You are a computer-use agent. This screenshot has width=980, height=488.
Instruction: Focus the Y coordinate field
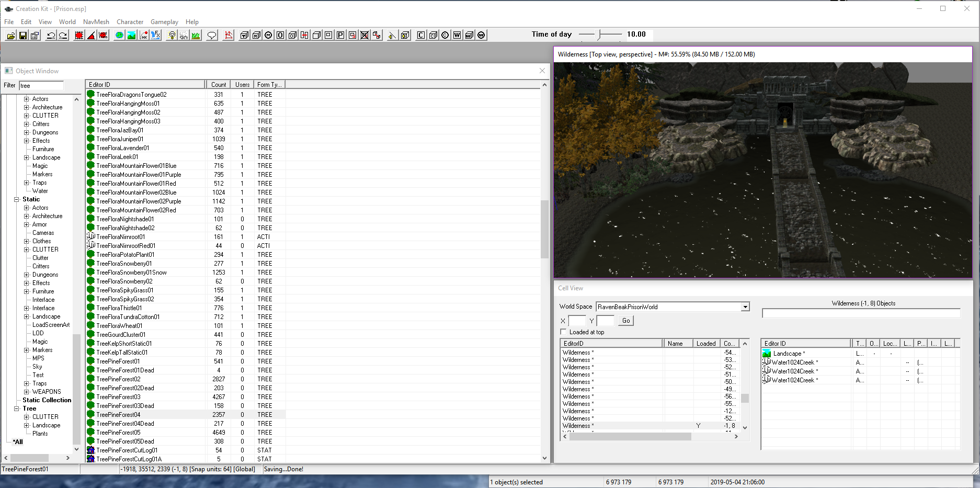coord(605,321)
